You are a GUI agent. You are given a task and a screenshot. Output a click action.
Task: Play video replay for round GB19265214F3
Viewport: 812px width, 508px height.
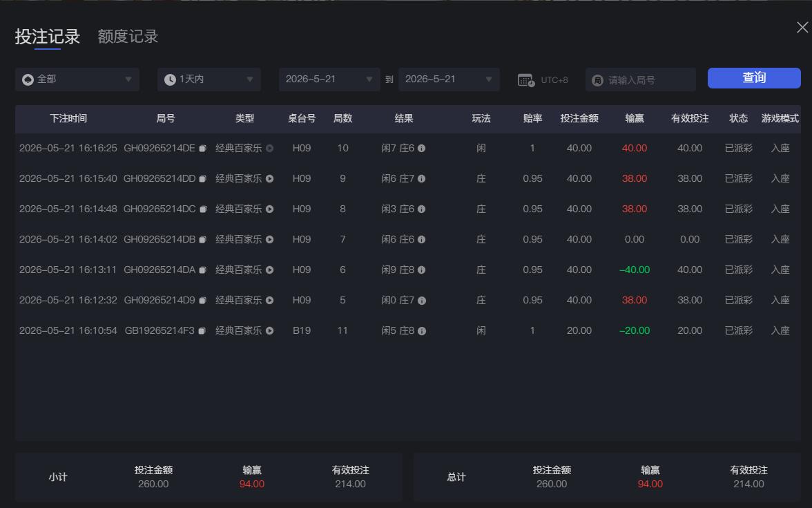[270, 330]
